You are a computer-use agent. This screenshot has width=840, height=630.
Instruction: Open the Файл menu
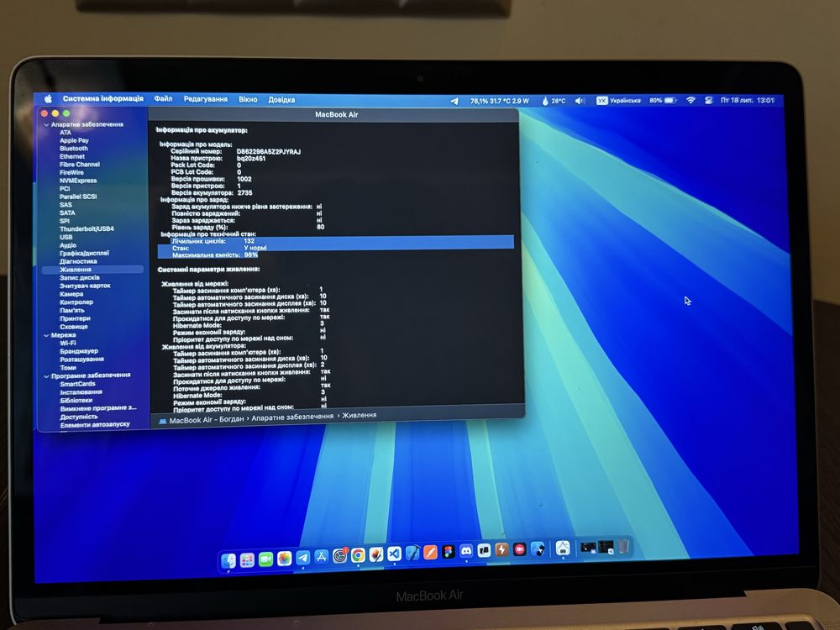pyautogui.click(x=164, y=98)
